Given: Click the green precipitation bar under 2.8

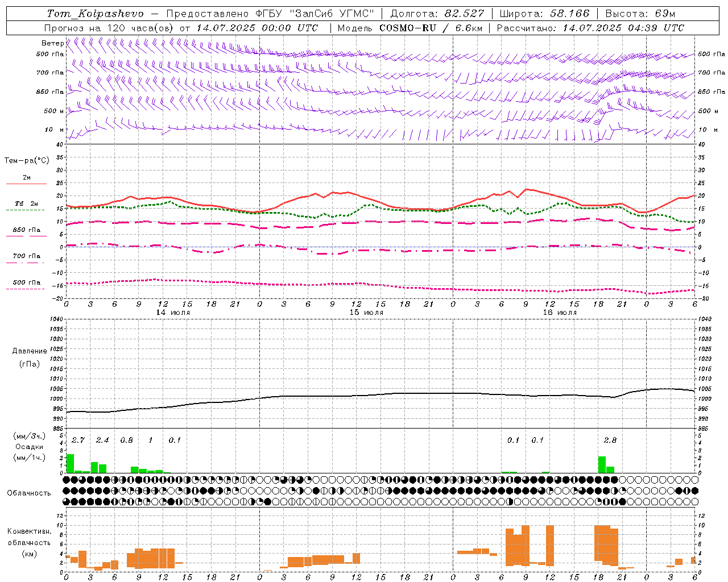Looking at the screenshot, I should coord(602,464).
